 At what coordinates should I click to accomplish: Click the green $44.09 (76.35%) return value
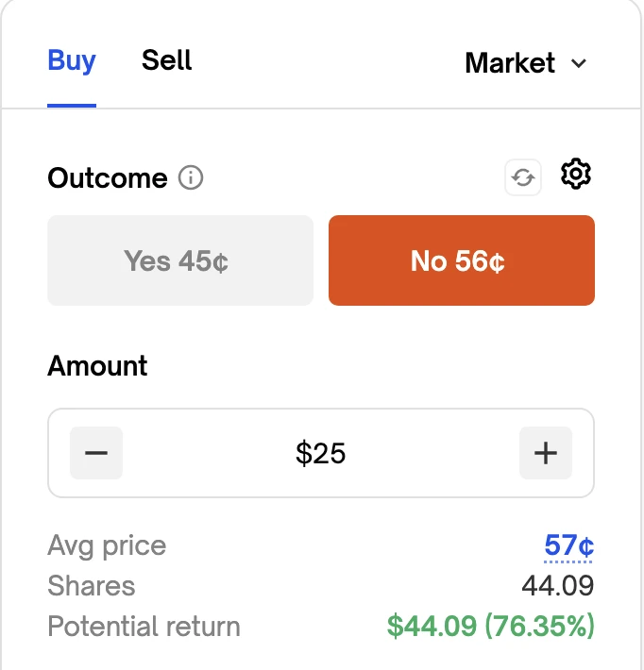tap(490, 626)
